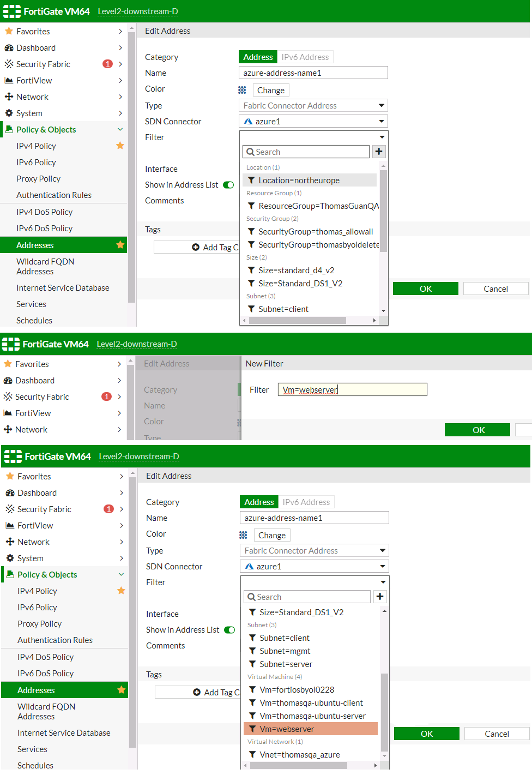Collapse the Filter dropdown arrow in the top screenshot
The height and width of the screenshot is (775, 532).
pos(382,137)
